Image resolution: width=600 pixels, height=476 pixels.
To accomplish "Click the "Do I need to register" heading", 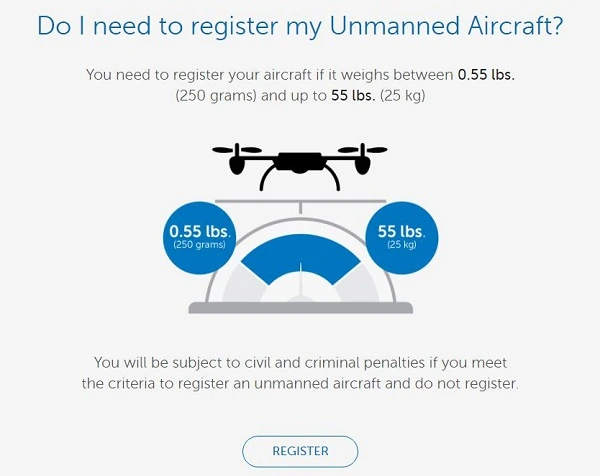I will 300,26.
